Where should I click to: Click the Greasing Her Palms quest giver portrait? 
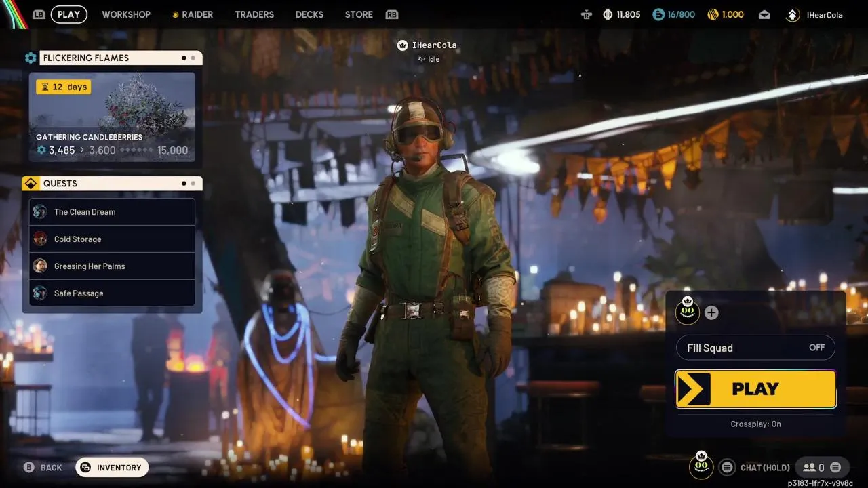40,266
